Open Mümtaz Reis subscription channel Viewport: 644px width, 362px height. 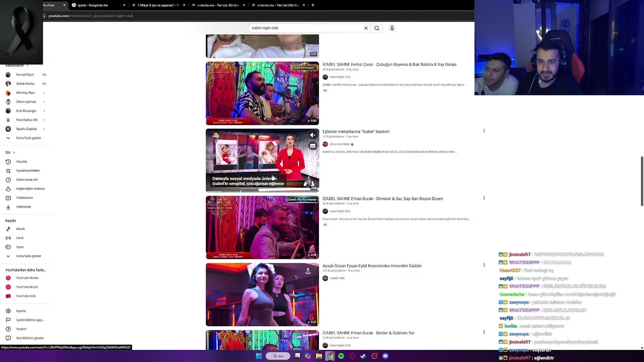coord(25,93)
